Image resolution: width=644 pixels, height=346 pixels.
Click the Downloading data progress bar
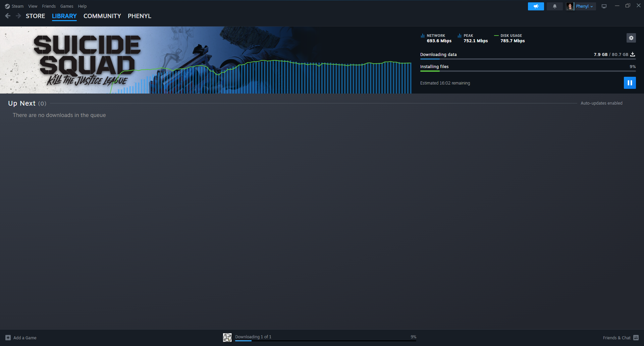(528, 59)
